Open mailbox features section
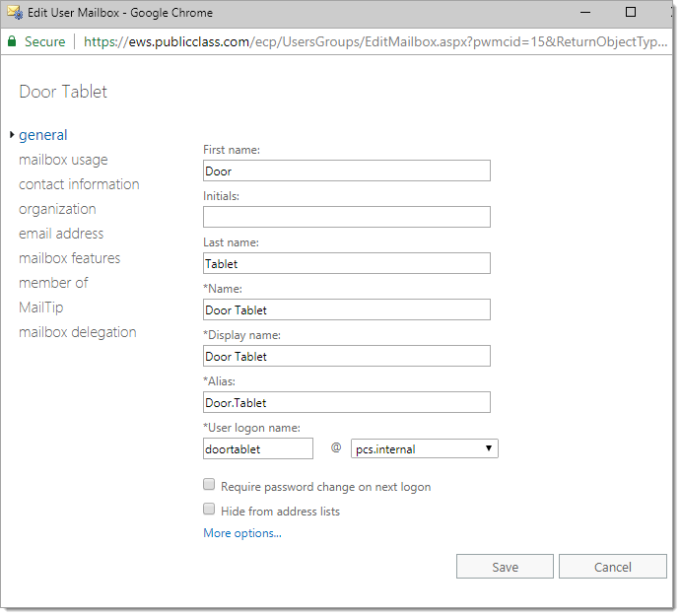681x616 pixels. click(69, 258)
